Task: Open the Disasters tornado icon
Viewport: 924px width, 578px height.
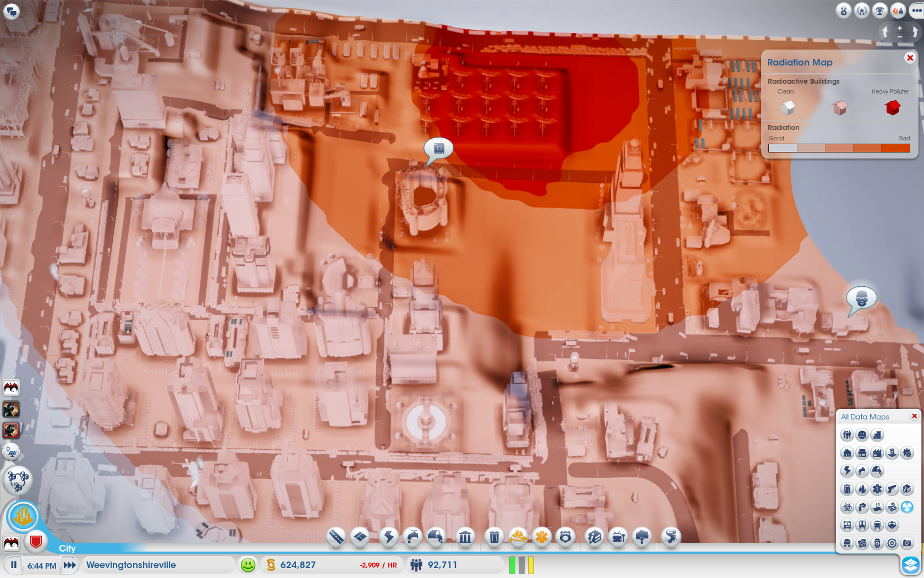Action: (671, 536)
